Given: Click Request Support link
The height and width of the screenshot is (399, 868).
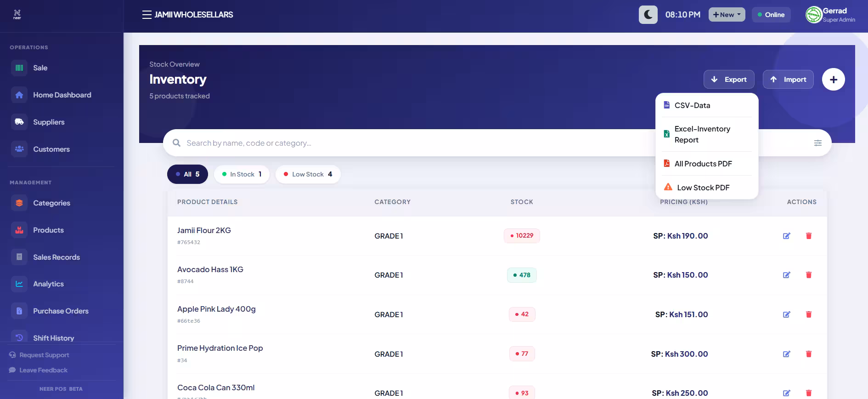Looking at the screenshot, I should tap(39, 355).
